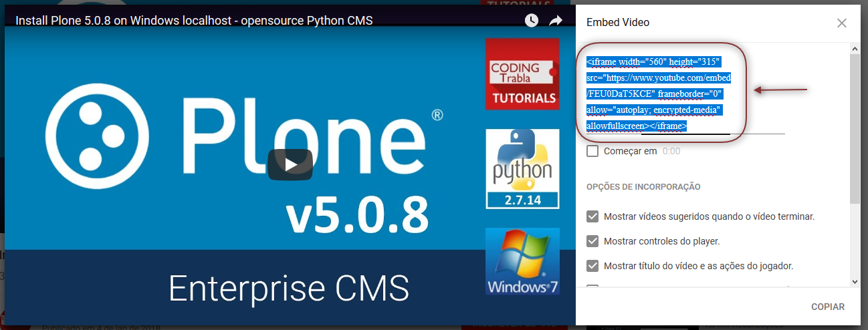Screen dimensions: 868x330
Task: Uncheck Mostrar vídeos sugeridos quando o vídeo terminar
Action: [x=592, y=216]
